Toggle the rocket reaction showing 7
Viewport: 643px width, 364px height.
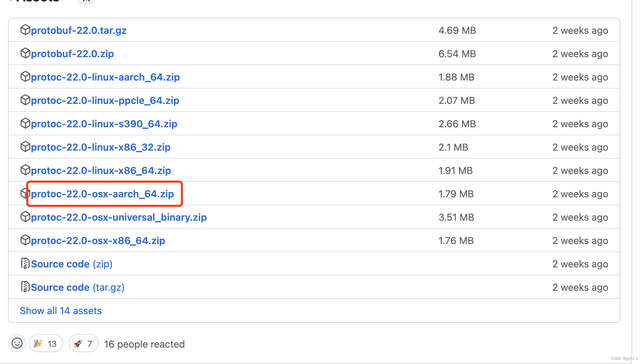(83, 343)
